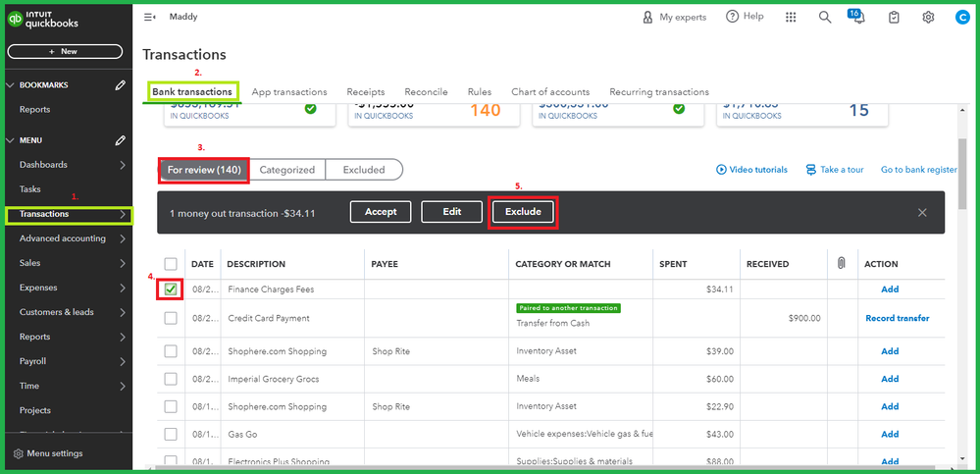980x474 pixels.
Task: Expand Customers & leads submenu
Action: (123, 312)
